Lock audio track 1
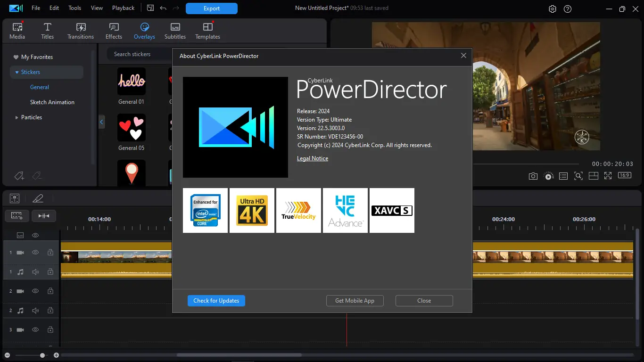 (x=50, y=272)
